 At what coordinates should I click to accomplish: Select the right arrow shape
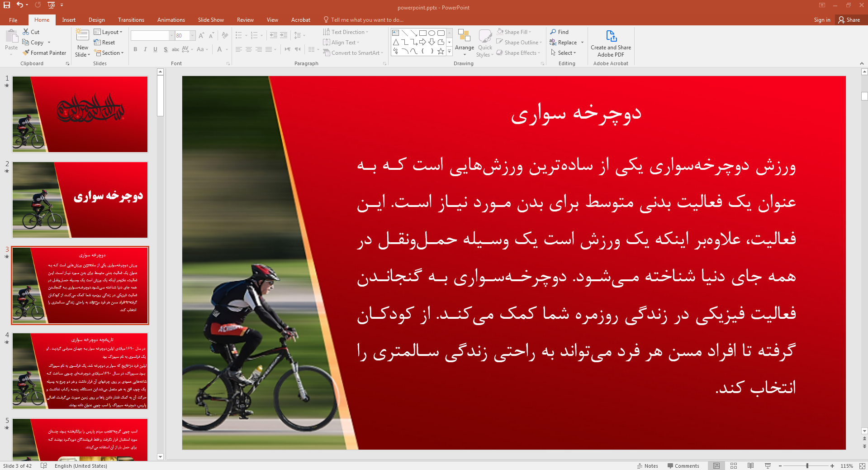click(422, 42)
